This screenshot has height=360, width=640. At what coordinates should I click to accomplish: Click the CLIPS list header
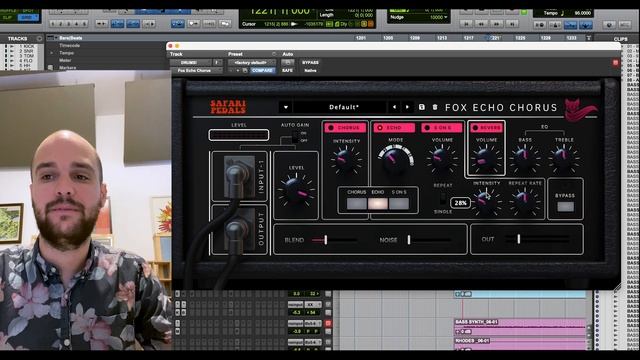click(x=621, y=39)
